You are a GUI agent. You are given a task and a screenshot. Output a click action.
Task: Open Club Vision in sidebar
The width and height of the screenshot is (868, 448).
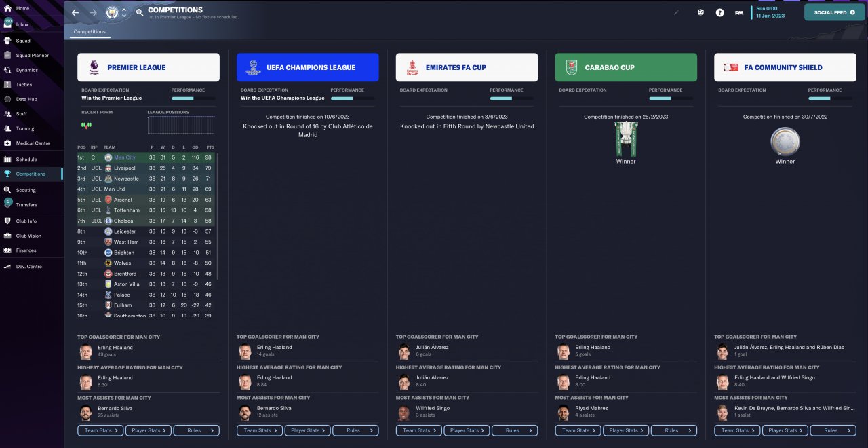click(31, 236)
